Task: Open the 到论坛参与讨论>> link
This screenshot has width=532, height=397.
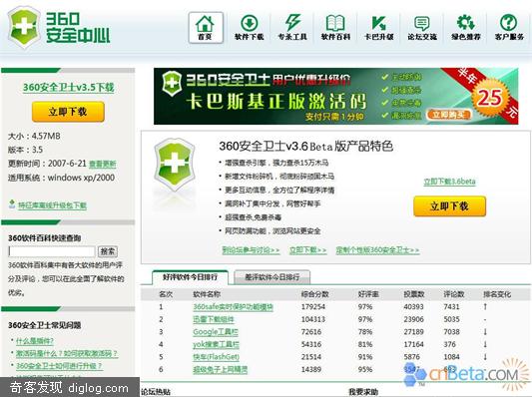Action: point(252,250)
